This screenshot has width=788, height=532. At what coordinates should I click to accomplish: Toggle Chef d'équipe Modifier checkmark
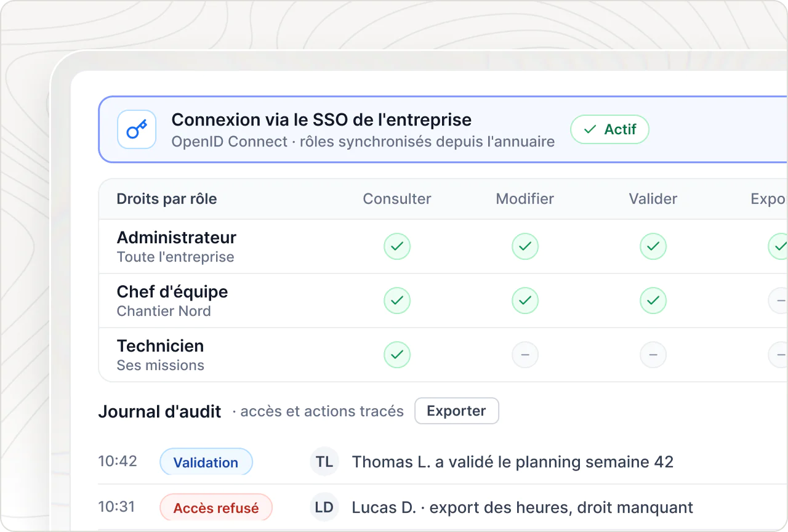tap(525, 300)
